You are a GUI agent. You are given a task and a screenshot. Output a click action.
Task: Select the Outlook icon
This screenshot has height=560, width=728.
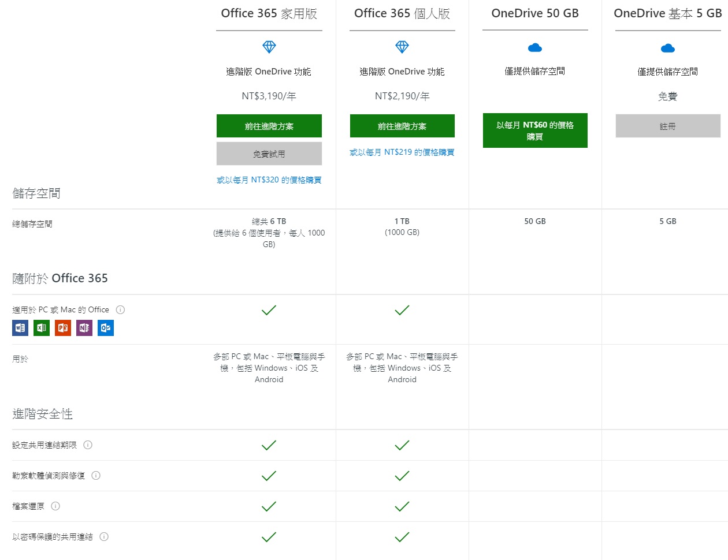pyautogui.click(x=105, y=327)
